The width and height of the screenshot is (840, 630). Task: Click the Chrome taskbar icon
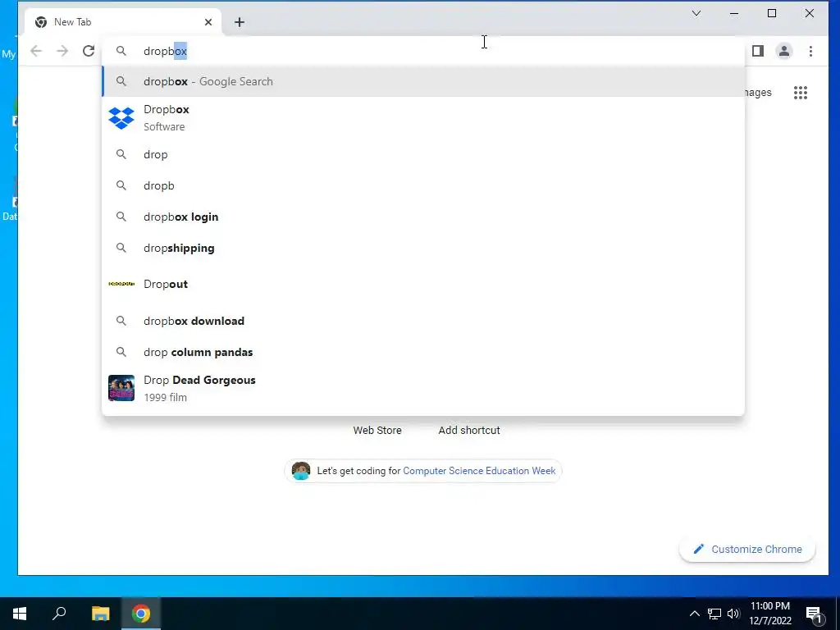141,614
